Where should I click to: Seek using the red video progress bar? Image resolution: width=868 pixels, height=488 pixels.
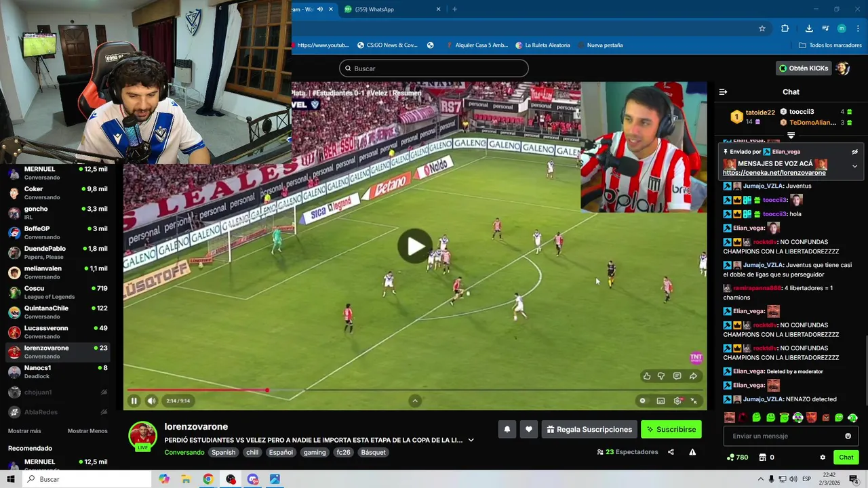tap(415, 390)
